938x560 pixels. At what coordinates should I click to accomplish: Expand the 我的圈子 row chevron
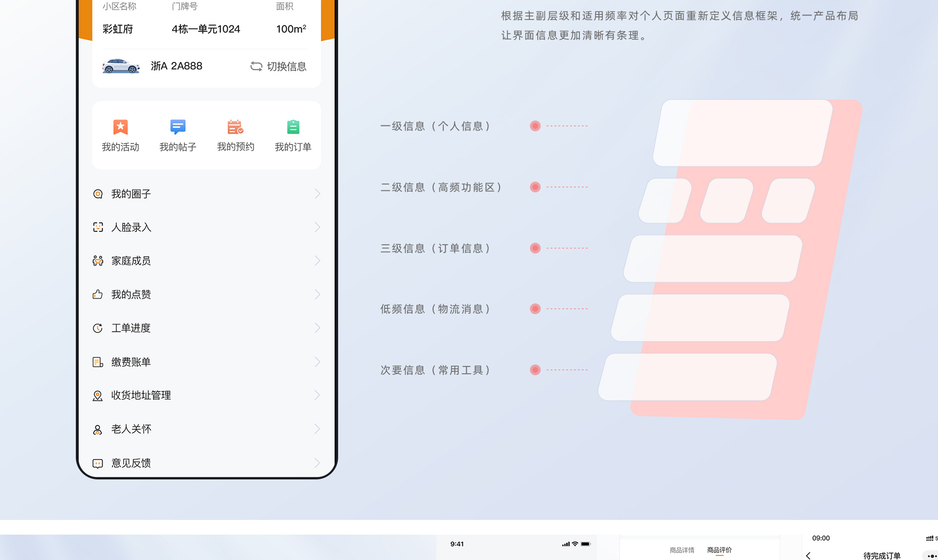[x=317, y=193]
